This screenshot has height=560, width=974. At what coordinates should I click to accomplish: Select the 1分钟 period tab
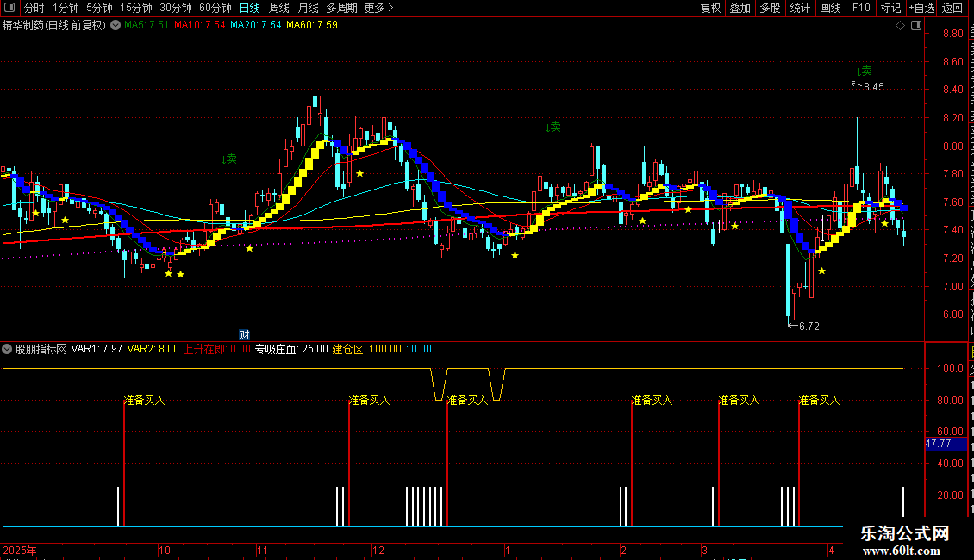66,8
